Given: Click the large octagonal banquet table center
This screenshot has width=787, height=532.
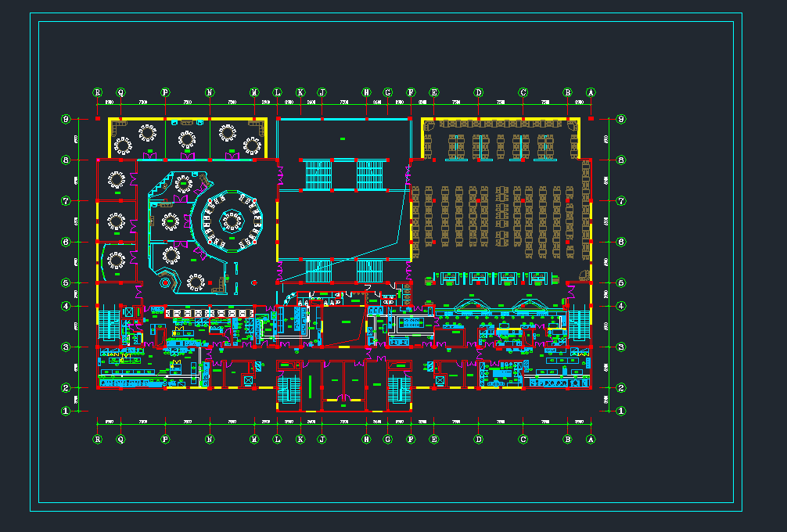Looking at the screenshot, I should [233, 221].
